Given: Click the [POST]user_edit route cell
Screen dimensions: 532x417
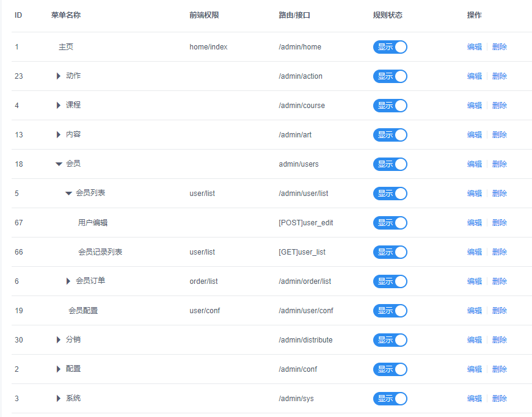Looking at the screenshot, I should (305, 223).
